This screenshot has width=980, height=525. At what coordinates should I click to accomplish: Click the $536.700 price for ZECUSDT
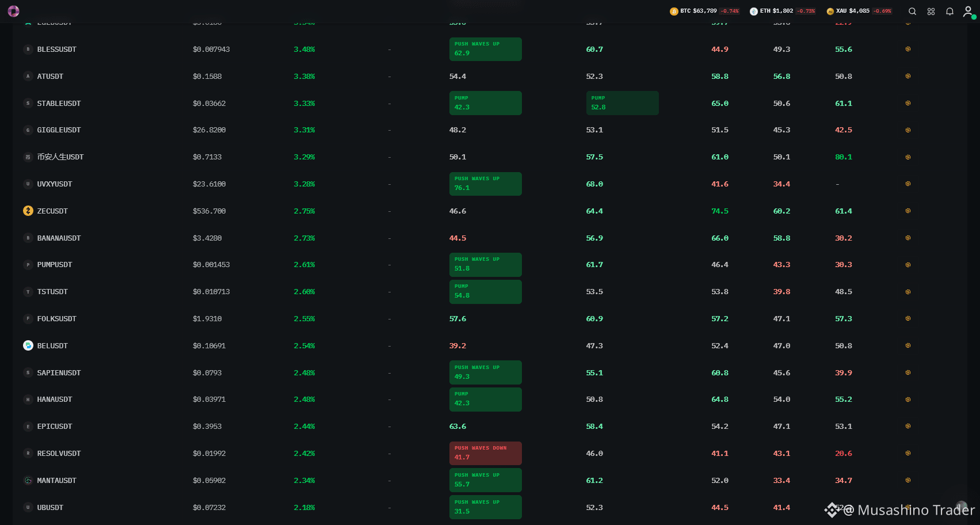[209, 211]
